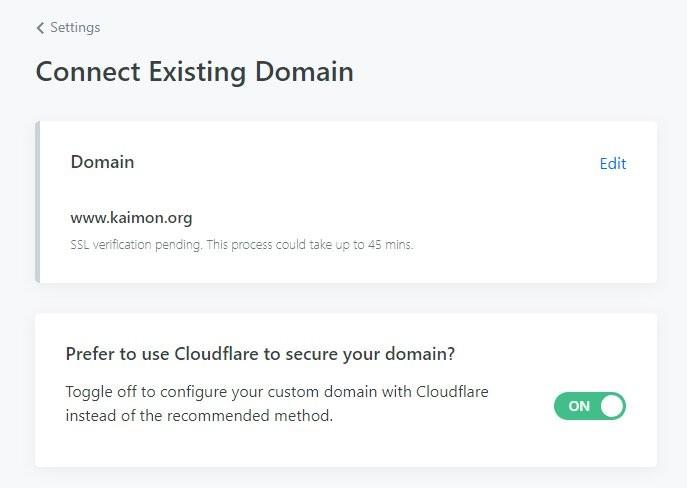687x488 pixels.
Task: Click the 'instead of the recommended method' text
Action: click(198, 415)
